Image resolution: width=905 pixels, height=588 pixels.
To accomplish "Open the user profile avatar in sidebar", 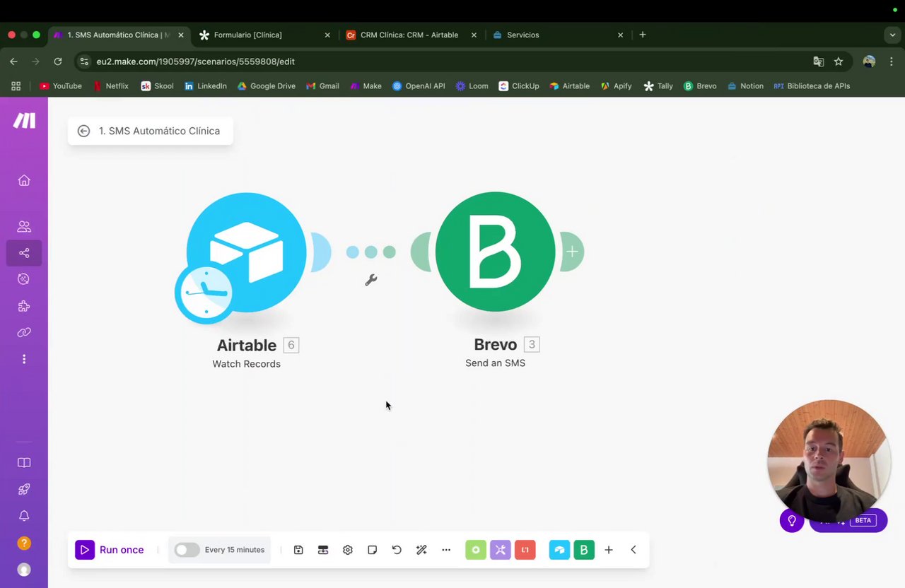I will 24,570.
